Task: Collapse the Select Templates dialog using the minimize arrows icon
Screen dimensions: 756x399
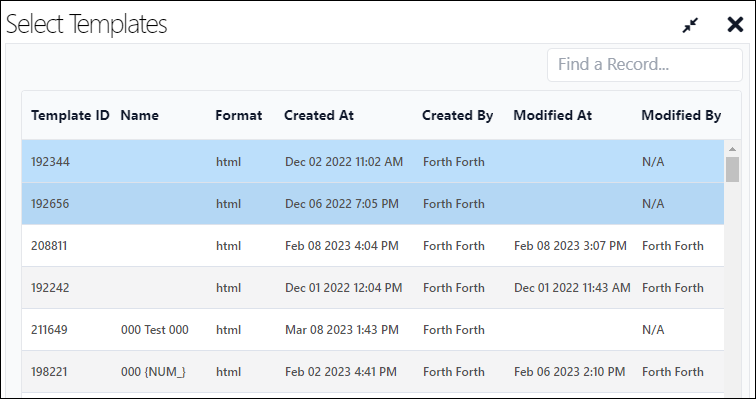Action: (x=690, y=26)
